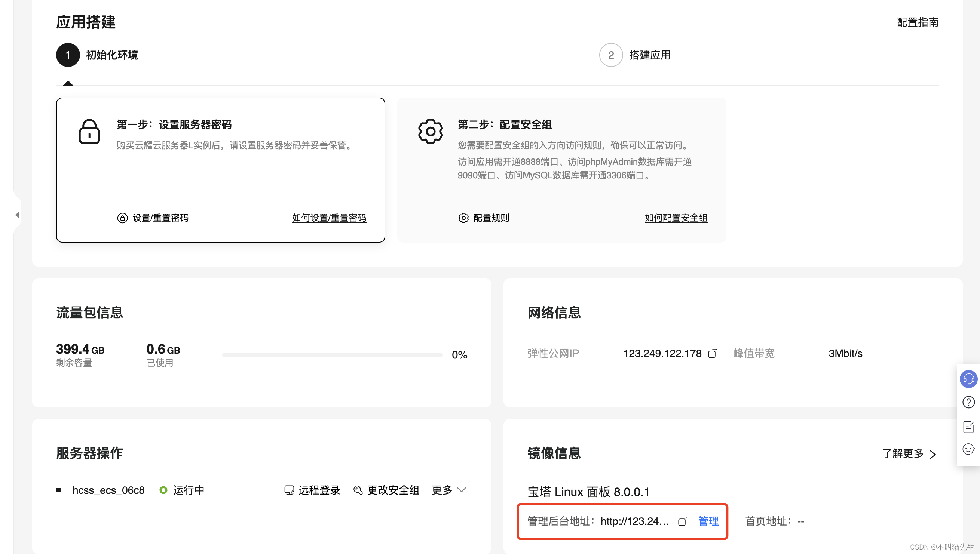The height and width of the screenshot is (554, 980).
Task: Open the feedback edit note icon
Action: tap(968, 427)
